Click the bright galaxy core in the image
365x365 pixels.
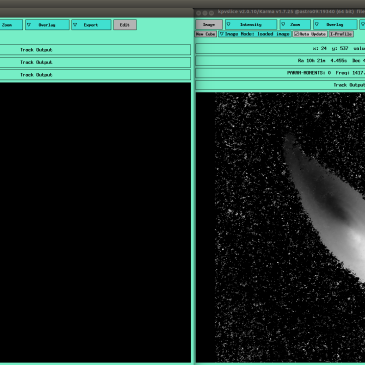coord(358,240)
